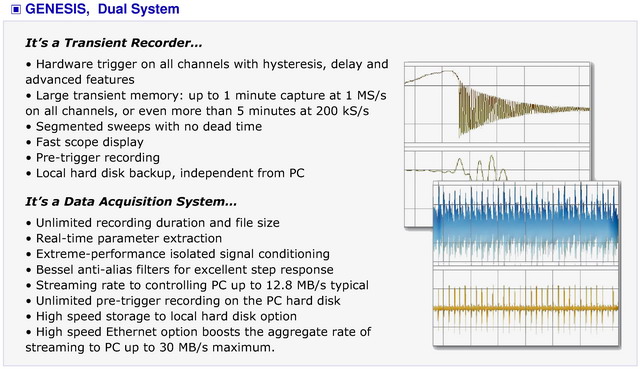Select the "It's a Data Acquisition System..." subheading

[x=131, y=201]
